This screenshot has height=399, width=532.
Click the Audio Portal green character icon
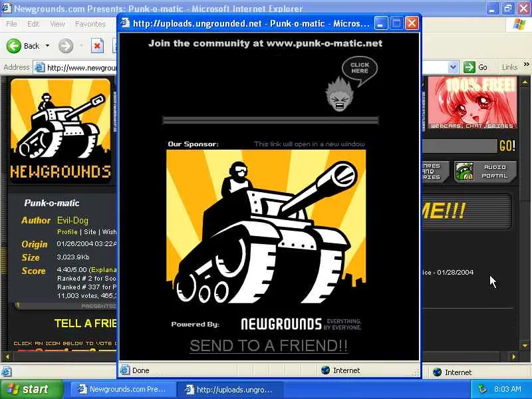pyautogui.click(x=464, y=172)
